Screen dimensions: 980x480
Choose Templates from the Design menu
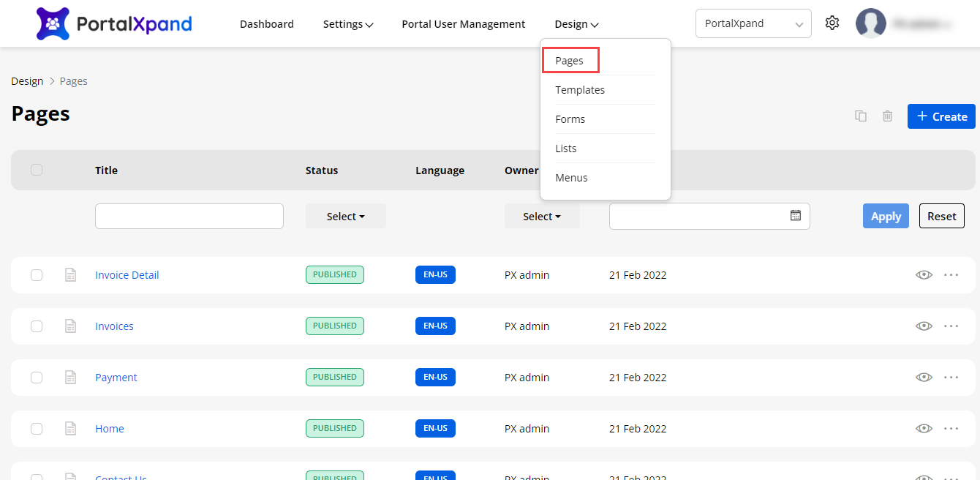point(580,90)
